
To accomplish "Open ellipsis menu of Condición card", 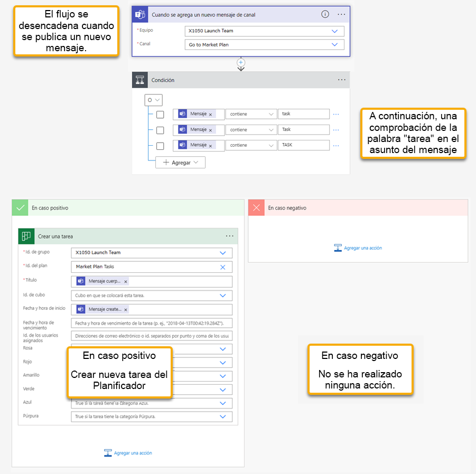I will (x=341, y=80).
